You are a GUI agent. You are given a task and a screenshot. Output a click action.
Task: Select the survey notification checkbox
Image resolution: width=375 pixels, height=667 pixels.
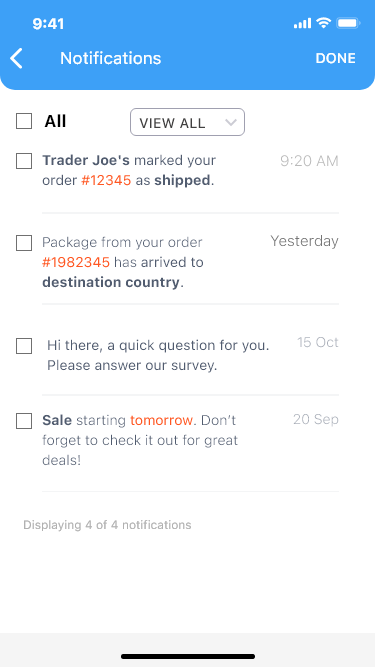24,346
